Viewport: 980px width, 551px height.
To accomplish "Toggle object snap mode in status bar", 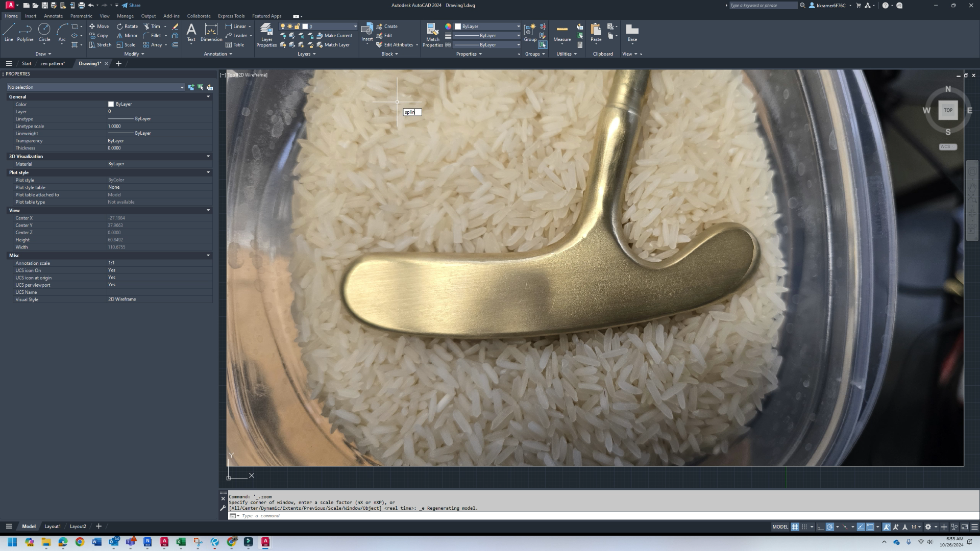I will (846, 527).
